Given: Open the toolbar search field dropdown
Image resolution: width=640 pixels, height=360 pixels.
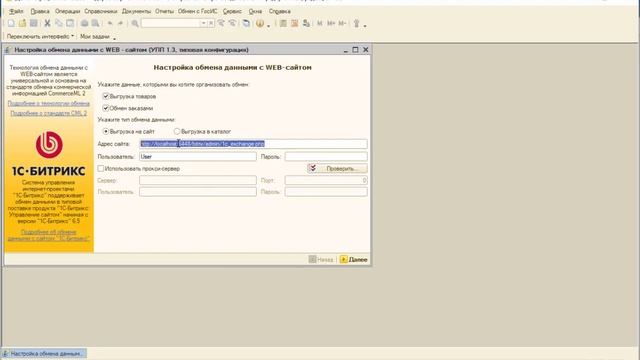Looking at the screenshot, I should 203,23.
